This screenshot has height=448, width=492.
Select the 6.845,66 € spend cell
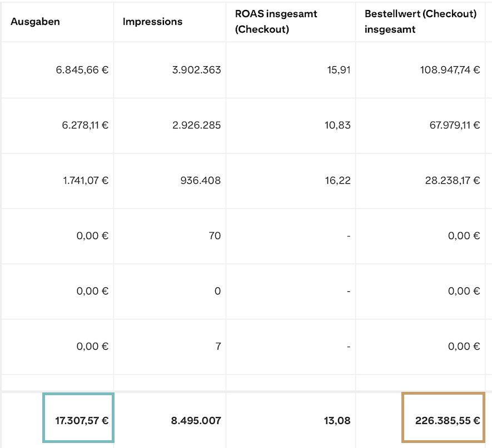pyautogui.click(x=82, y=70)
